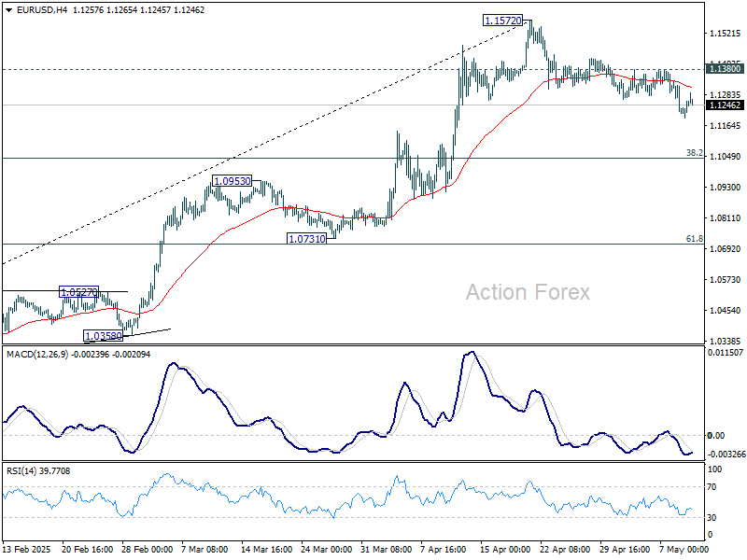Select the 1.0527 horizontal level label

tap(78, 291)
